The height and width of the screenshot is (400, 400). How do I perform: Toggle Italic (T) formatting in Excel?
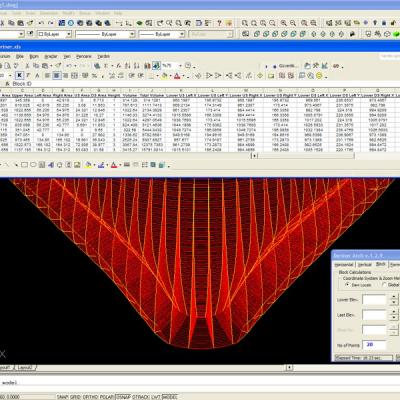click(x=28, y=76)
